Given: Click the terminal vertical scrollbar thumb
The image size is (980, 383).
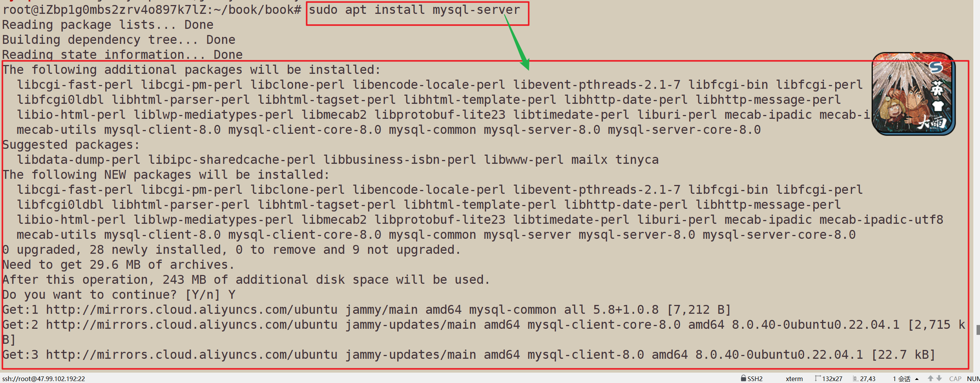Looking at the screenshot, I should pos(978,330).
